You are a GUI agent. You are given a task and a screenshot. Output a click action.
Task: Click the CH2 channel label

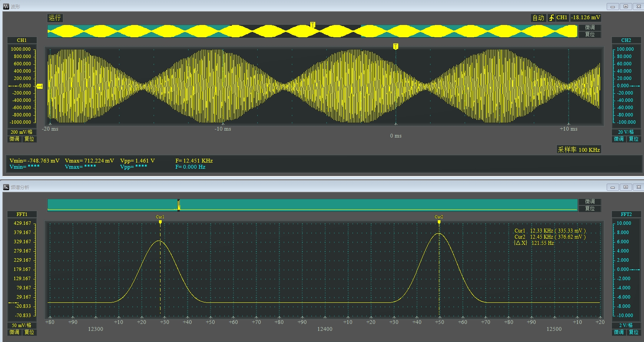point(626,40)
